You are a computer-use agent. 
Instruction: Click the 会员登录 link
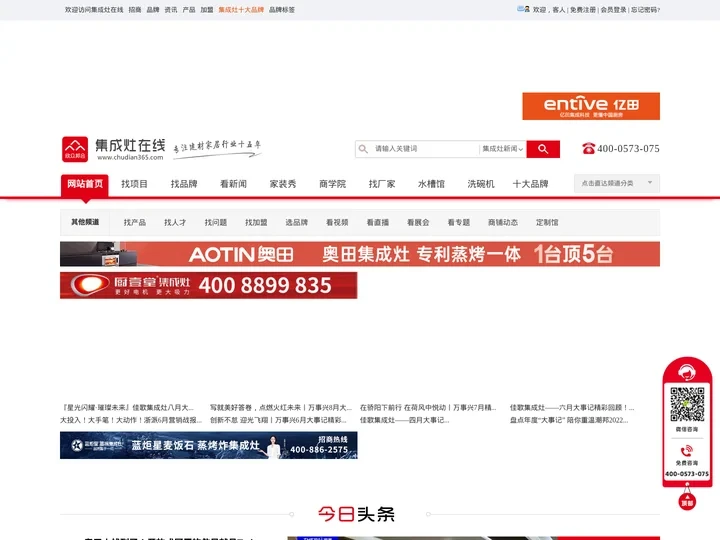coord(613,10)
